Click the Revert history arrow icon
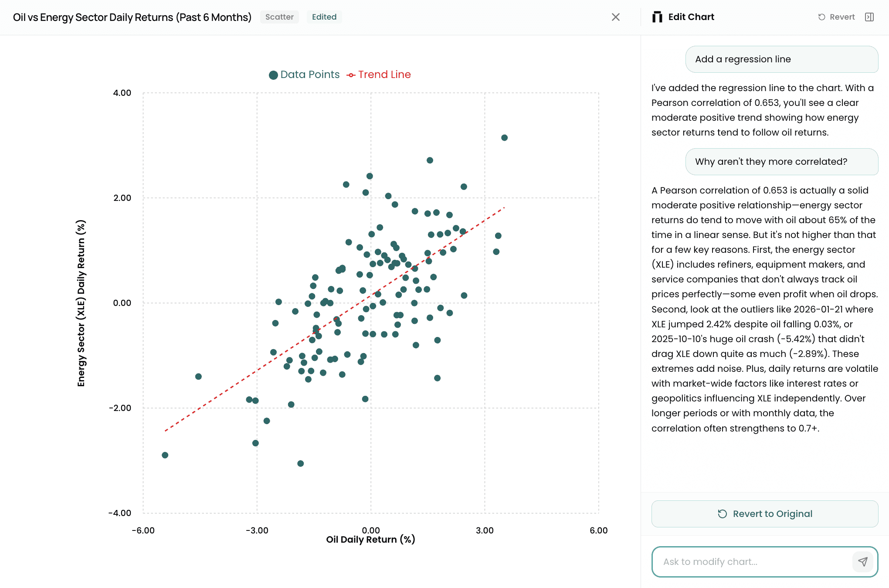Image resolution: width=889 pixels, height=588 pixels. [x=822, y=17]
